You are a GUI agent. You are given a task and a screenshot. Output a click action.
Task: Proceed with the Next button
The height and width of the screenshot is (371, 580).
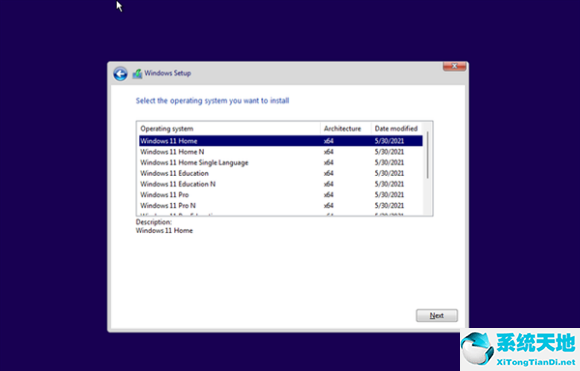(436, 316)
